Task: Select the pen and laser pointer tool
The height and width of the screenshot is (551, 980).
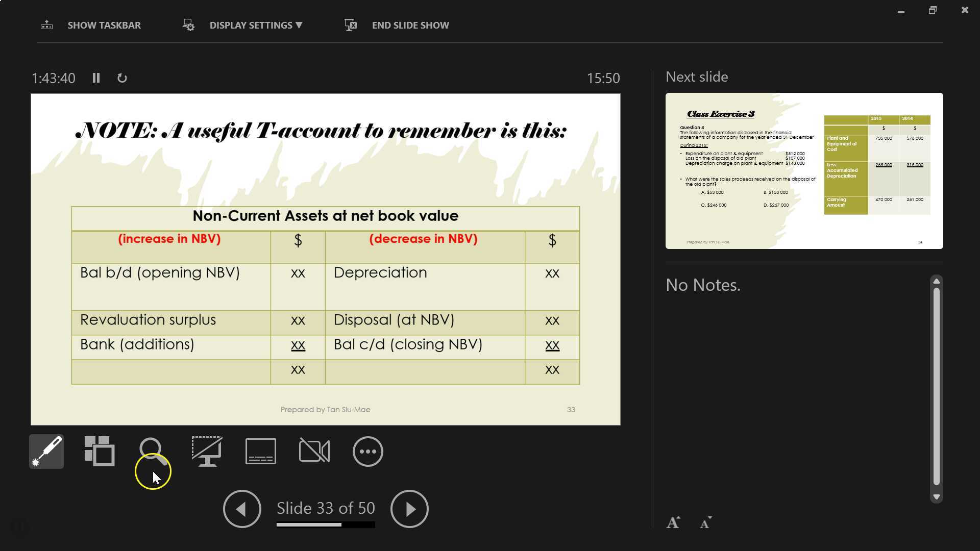Action: tap(46, 452)
